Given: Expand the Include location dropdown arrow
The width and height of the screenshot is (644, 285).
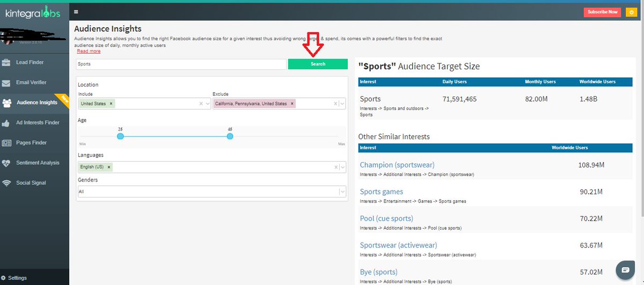Looking at the screenshot, I should point(207,104).
